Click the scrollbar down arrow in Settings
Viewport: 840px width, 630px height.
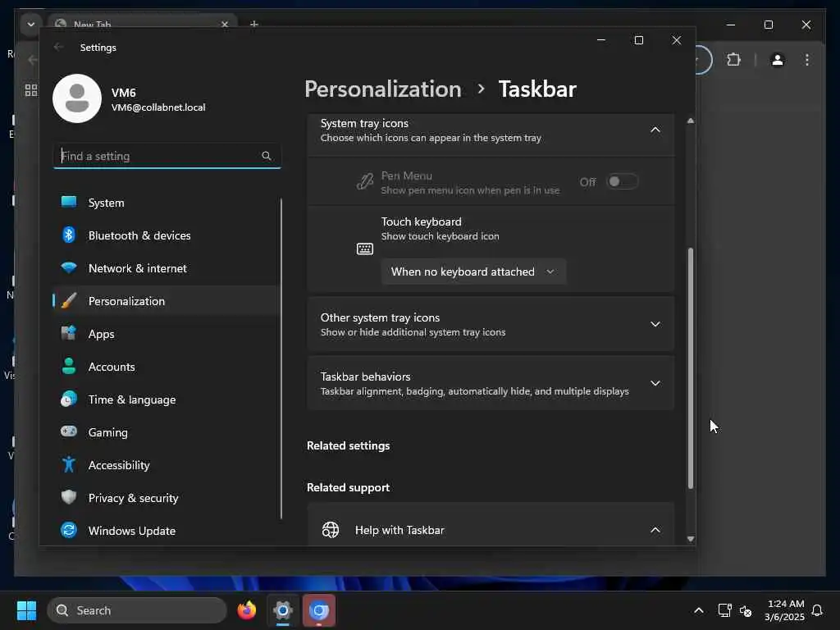(x=691, y=539)
